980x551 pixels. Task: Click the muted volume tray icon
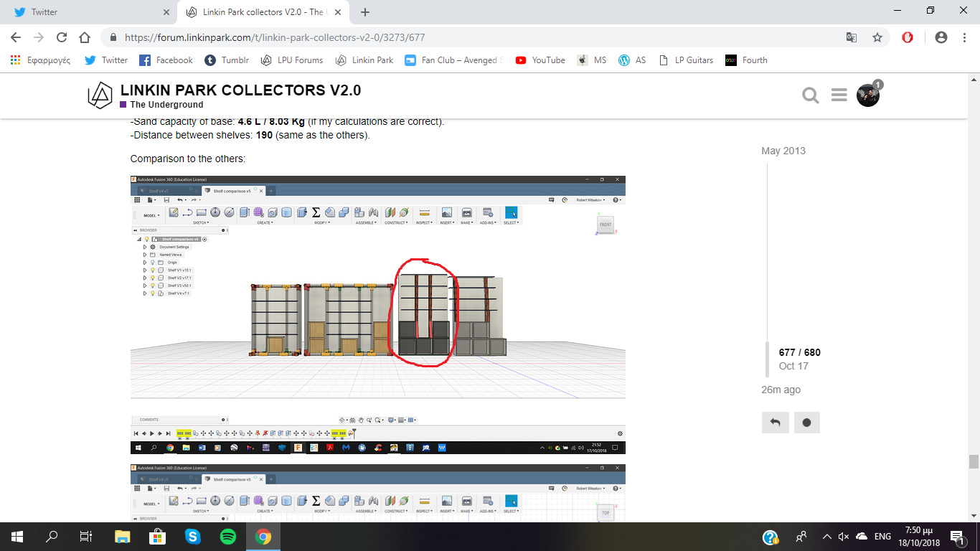pyautogui.click(x=844, y=537)
